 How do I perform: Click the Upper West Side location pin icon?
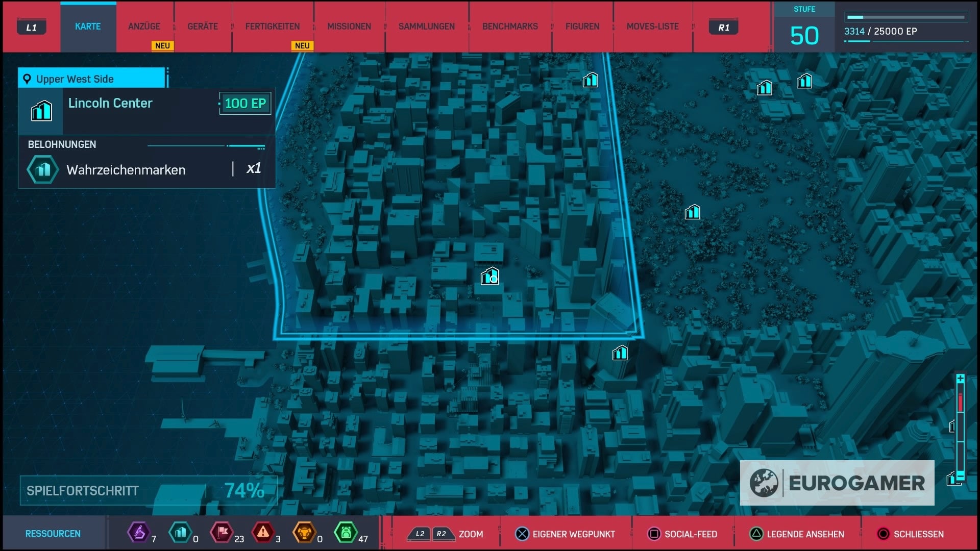pyautogui.click(x=27, y=79)
